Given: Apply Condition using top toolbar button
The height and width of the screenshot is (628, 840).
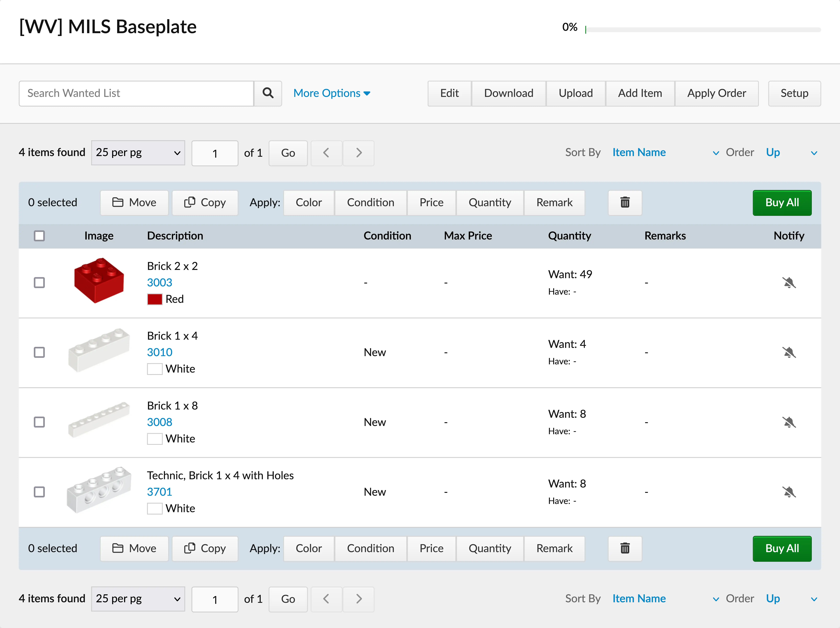Looking at the screenshot, I should (x=371, y=203).
